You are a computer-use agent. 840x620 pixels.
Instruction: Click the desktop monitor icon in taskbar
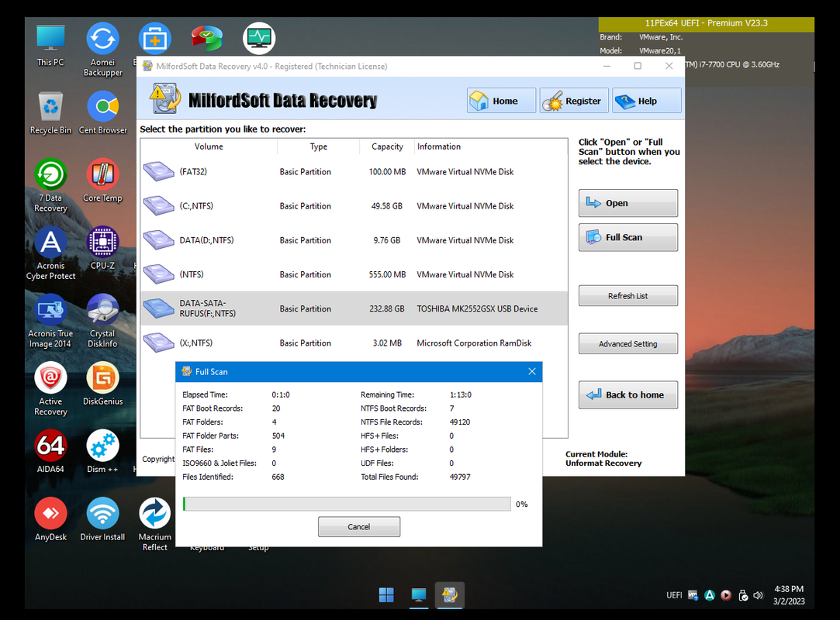418,595
